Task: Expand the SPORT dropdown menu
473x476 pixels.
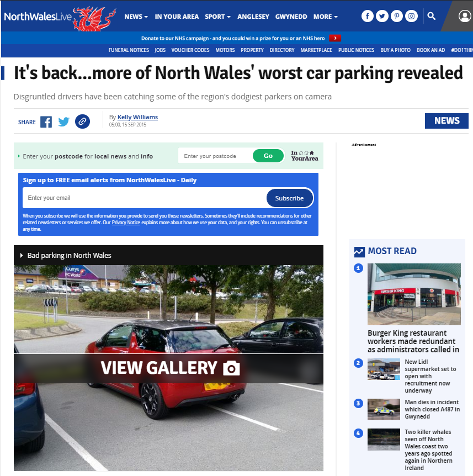Action: tap(217, 17)
